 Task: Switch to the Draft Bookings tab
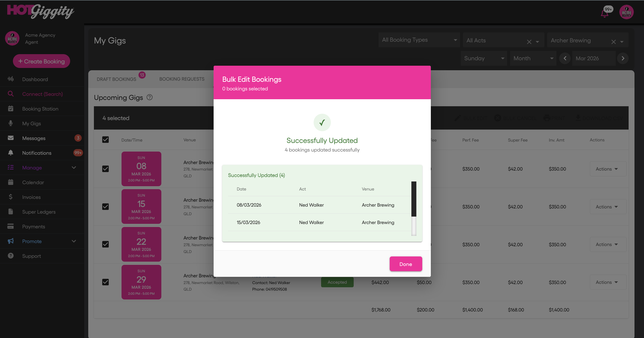pos(117,79)
